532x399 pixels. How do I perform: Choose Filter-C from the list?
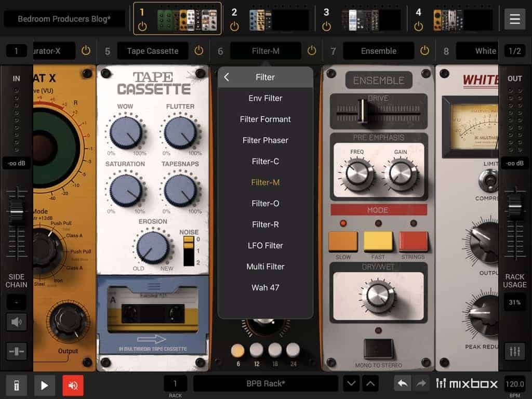265,162
